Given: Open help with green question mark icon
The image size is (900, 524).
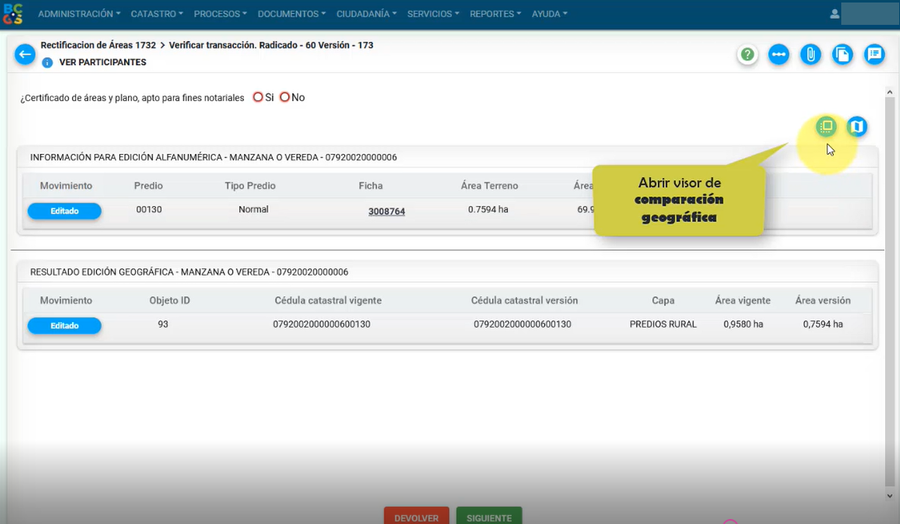Looking at the screenshot, I should (747, 54).
